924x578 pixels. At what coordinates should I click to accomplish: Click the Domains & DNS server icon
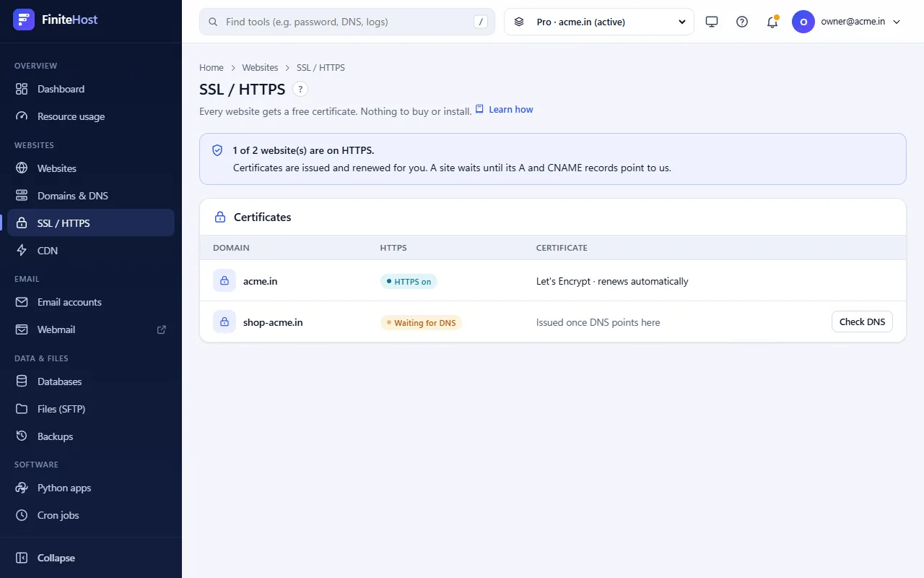click(x=22, y=196)
